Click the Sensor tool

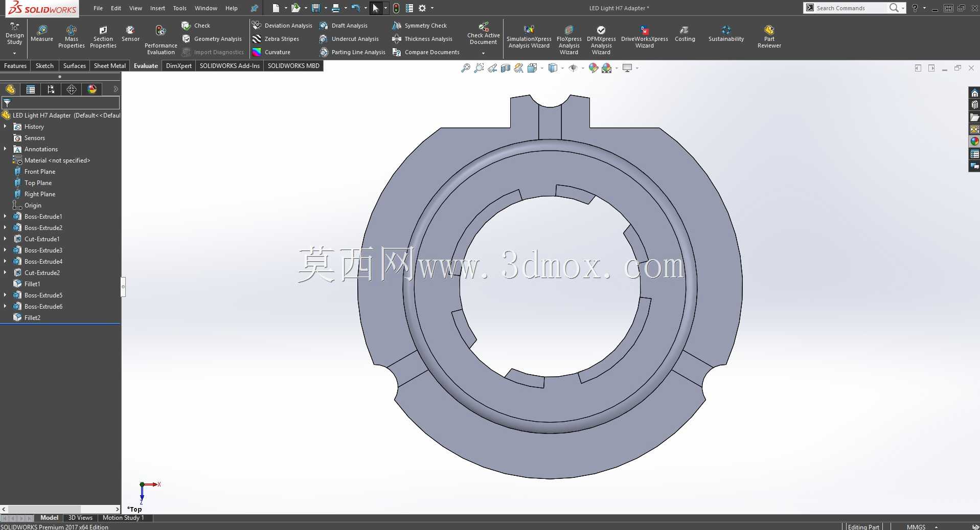click(x=130, y=34)
